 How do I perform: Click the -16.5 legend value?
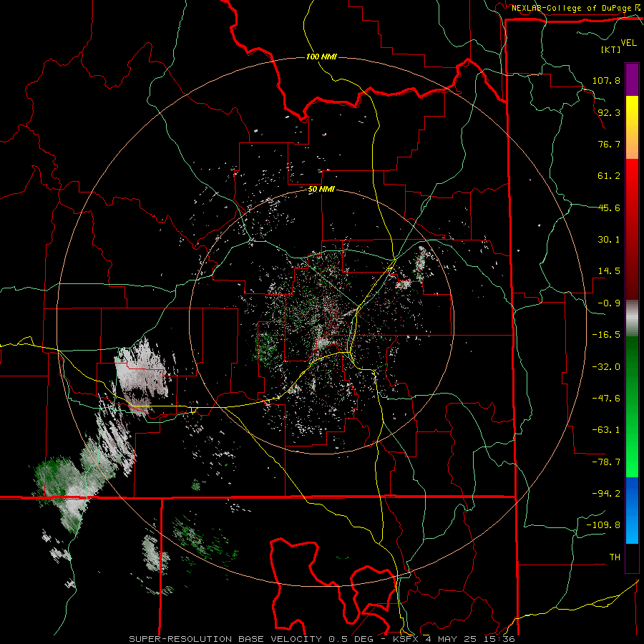coord(606,335)
